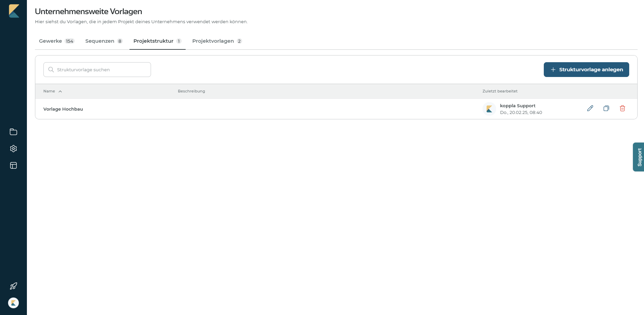Open the Projektvorlagen tab

217,41
